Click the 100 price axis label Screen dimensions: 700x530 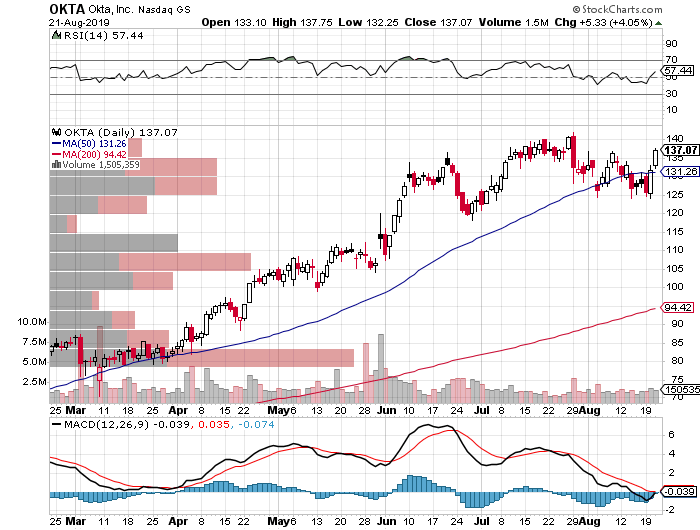click(675, 286)
